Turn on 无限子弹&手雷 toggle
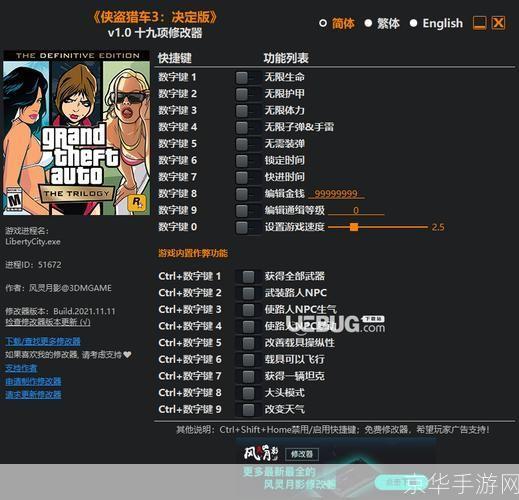Image resolution: width=519 pixels, height=500 pixels. tap(248, 127)
